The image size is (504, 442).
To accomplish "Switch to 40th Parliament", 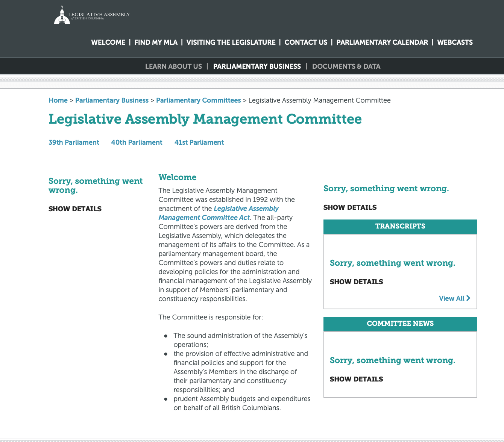I will tap(137, 142).
